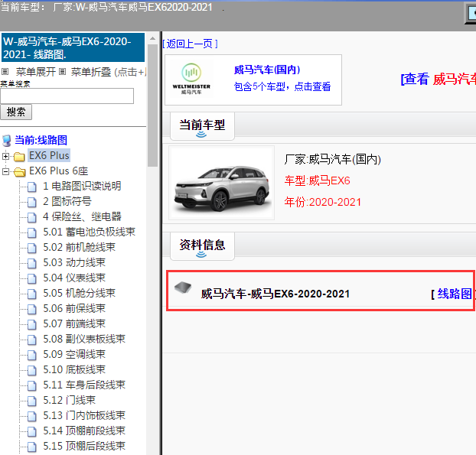Click the Weltmeister brand logo

[x=191, y=79]
